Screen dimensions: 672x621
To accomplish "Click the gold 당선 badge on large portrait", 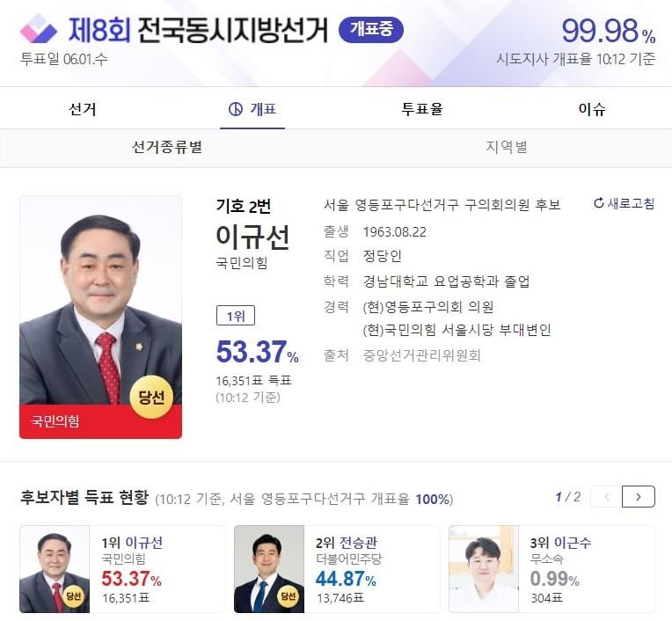I will coord(151,397).
